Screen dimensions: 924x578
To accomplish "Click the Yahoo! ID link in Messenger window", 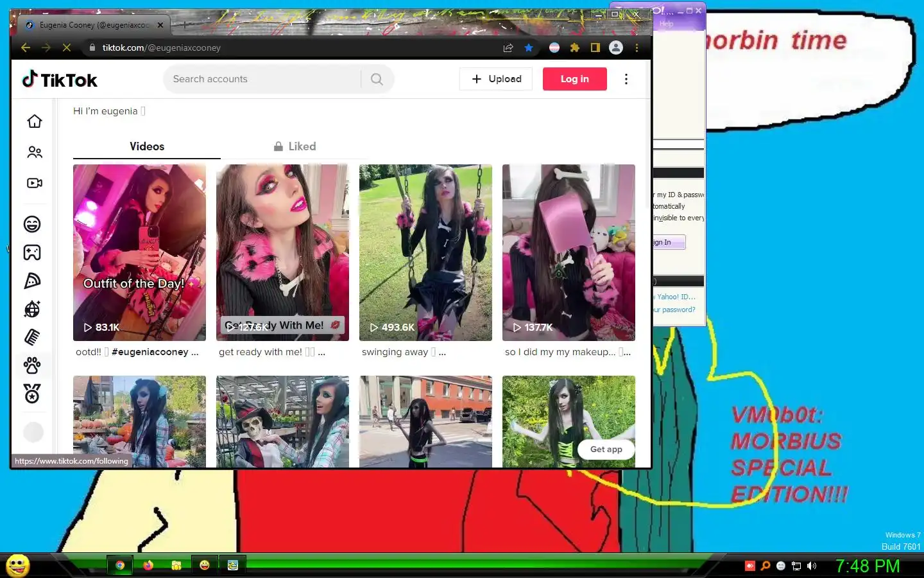I will (x=675, y=297).
